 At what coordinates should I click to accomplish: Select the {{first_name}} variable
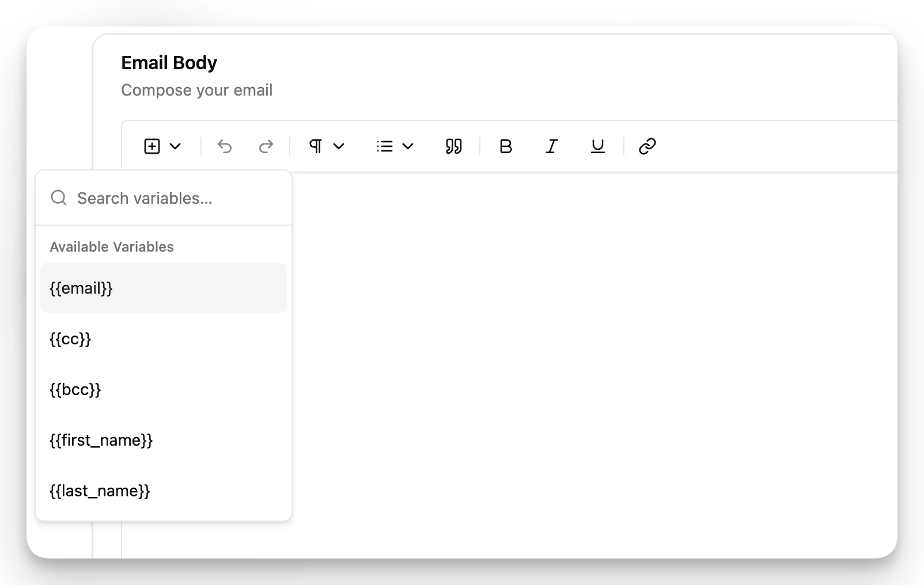[164, 440]
